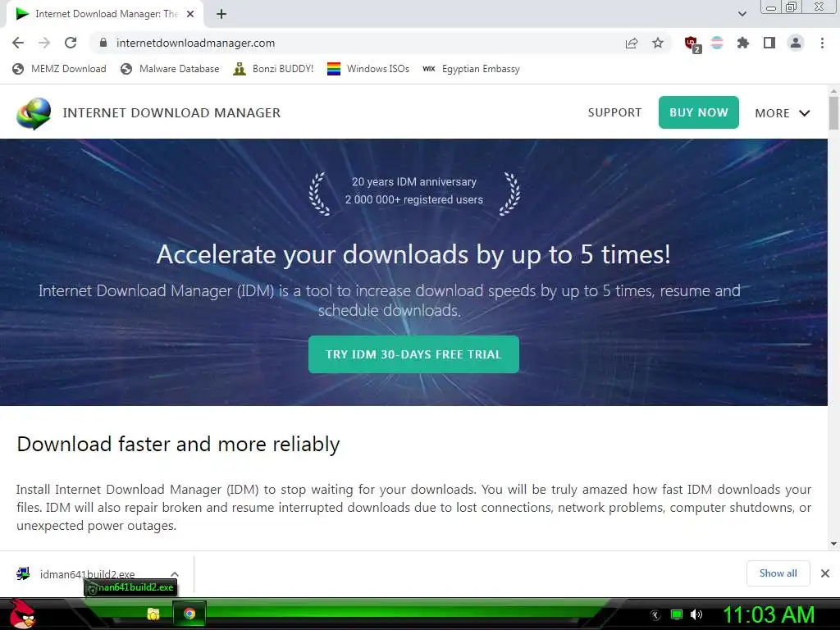
Task: Open the Chrome profile avatar
Action: coord(796,43)
